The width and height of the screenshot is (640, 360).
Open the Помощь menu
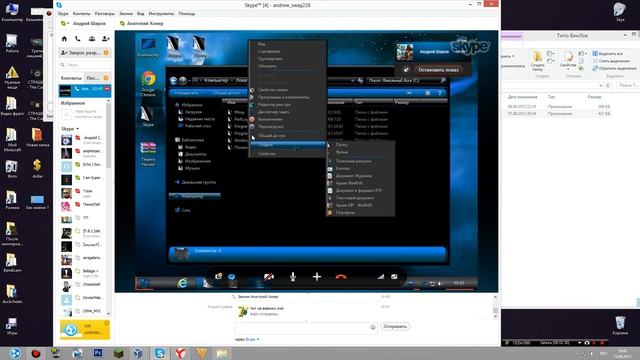[187, 13]
